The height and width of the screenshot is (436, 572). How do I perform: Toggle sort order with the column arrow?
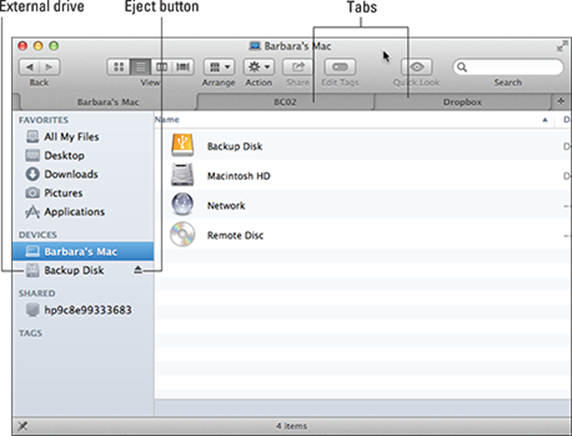[545, 120]
